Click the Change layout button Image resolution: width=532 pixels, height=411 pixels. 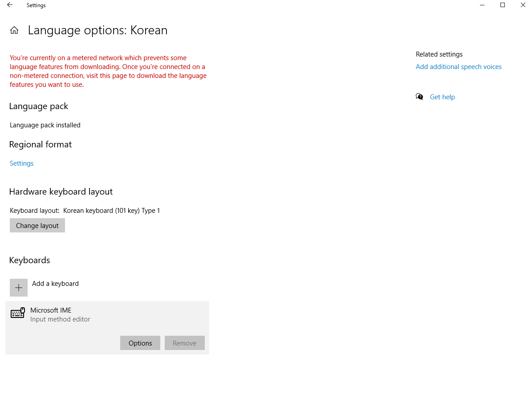pyautogui.click(x=37, y=225)
